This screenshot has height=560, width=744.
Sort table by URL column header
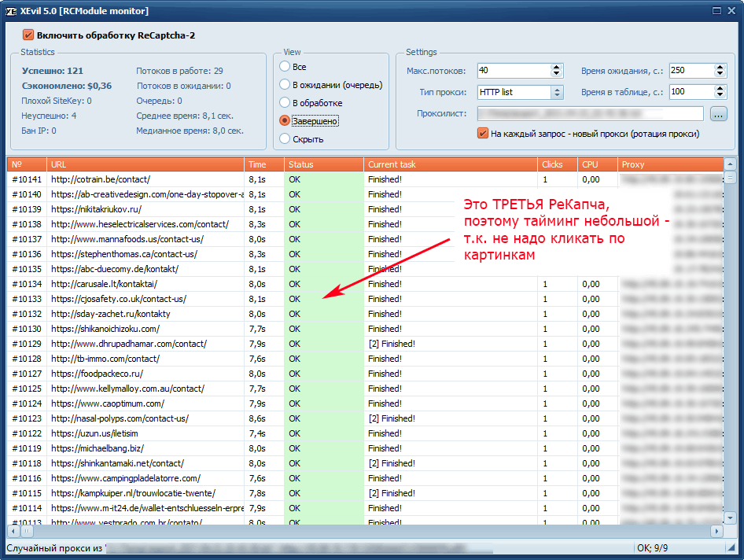coord(145,164)
